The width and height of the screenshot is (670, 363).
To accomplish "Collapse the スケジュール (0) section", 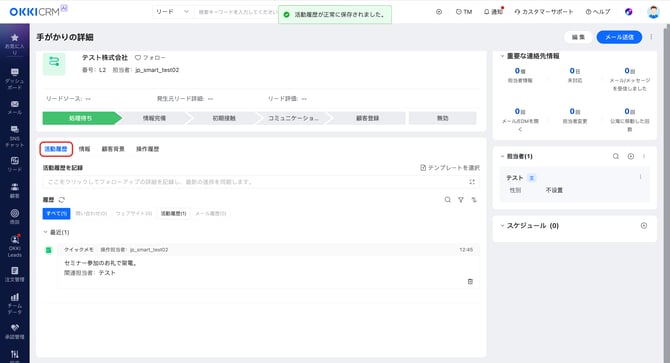I will 502,225.
